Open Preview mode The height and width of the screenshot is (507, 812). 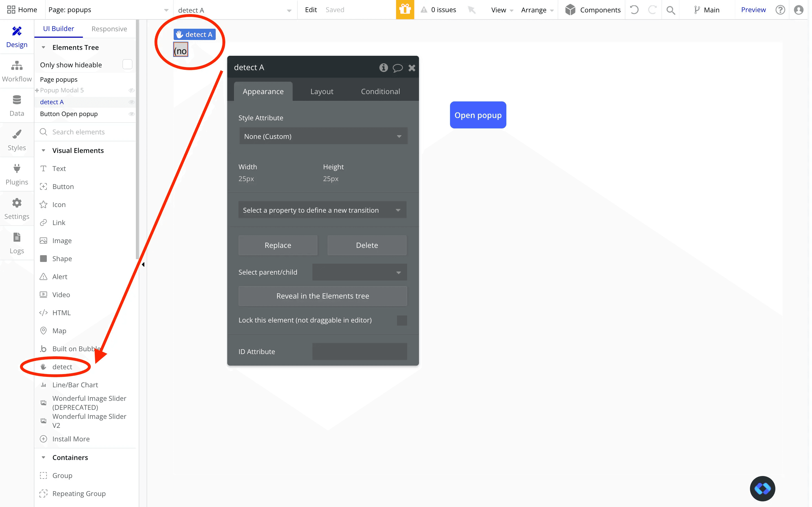(x=753, y=10)
